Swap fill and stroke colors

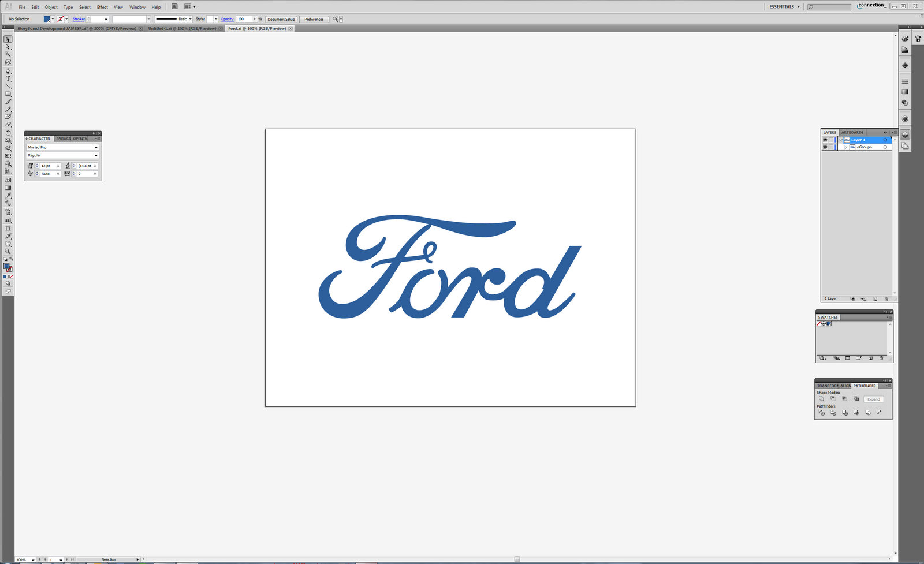11,260
